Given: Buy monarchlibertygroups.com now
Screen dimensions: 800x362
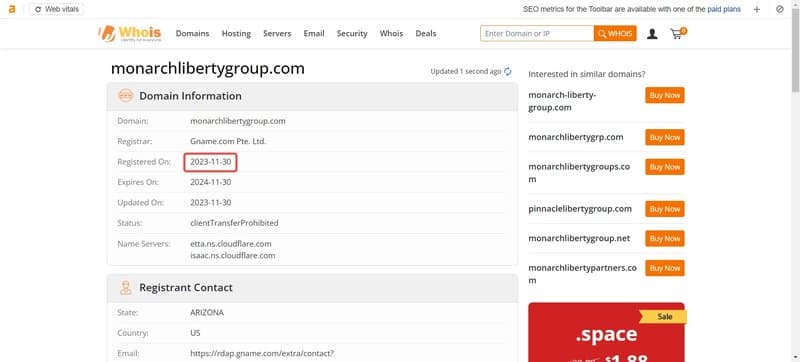Looking at the screenshot, I should pos(665,167).
